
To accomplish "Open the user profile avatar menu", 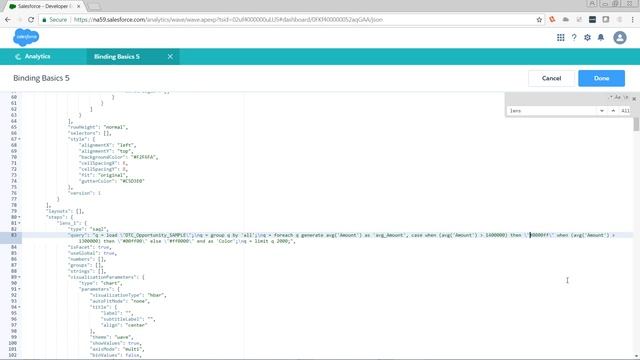I will pyautogui.click(x=620, y=38).
